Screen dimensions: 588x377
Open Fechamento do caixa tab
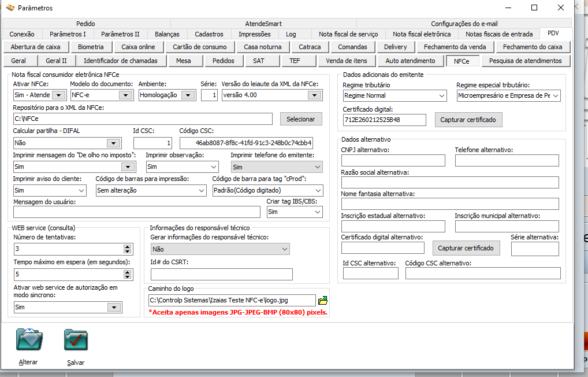(533, 47)
